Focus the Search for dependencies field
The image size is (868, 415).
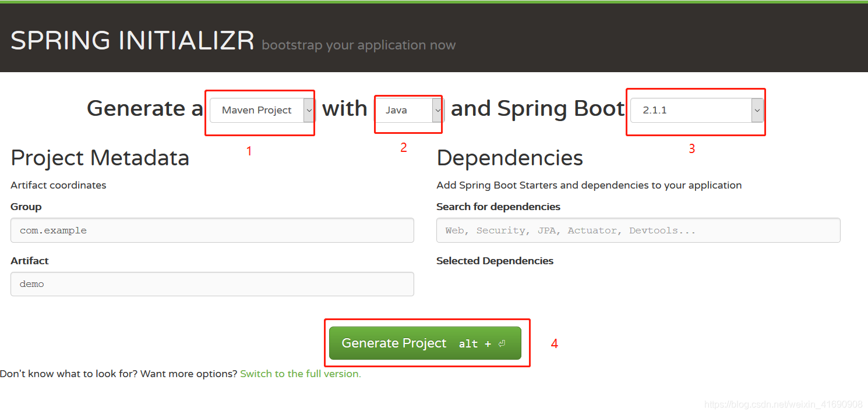[x=638, y=230]
